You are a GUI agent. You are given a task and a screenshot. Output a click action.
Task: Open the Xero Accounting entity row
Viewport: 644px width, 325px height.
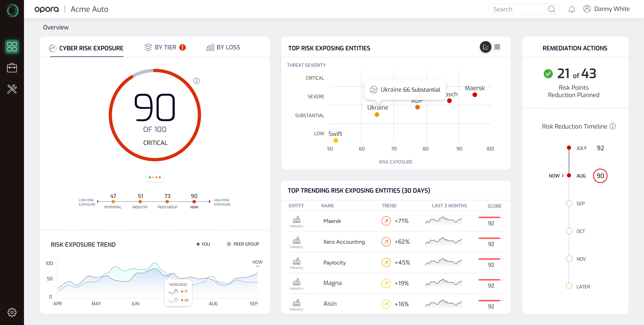point(344,242)
